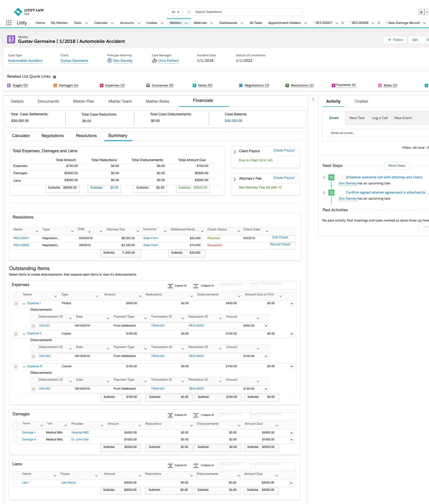429x504 pixels.
Task: Select the Log a Call tab
Action: tap(380, 118)
